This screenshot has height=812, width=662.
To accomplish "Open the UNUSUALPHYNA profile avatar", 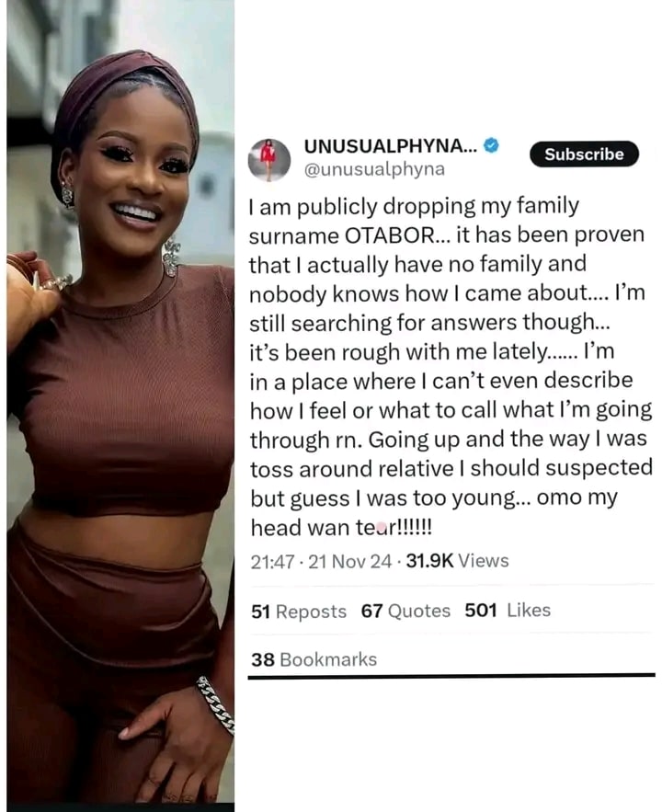I will click(x=268, y=159).
